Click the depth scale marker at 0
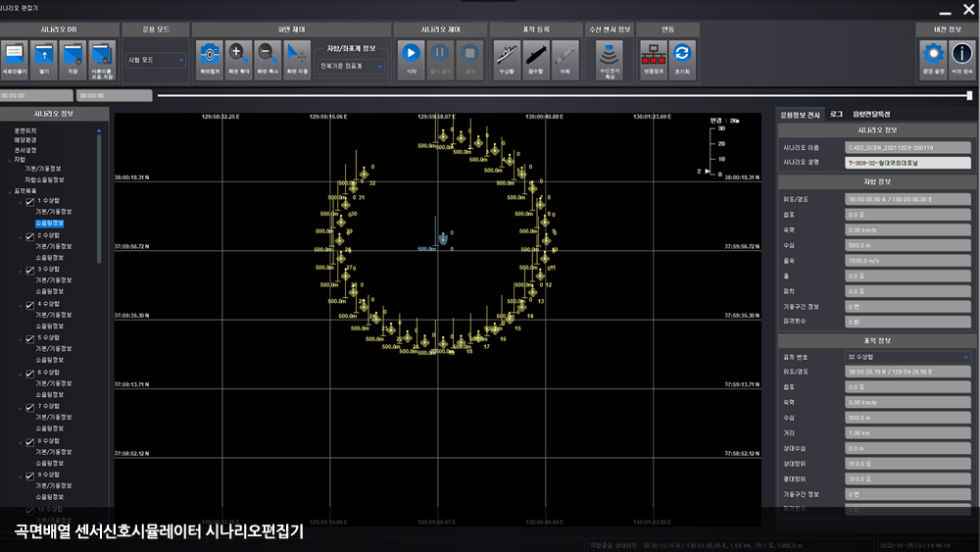The height and width of the screenshot is (552, 980). pos(708,172)
